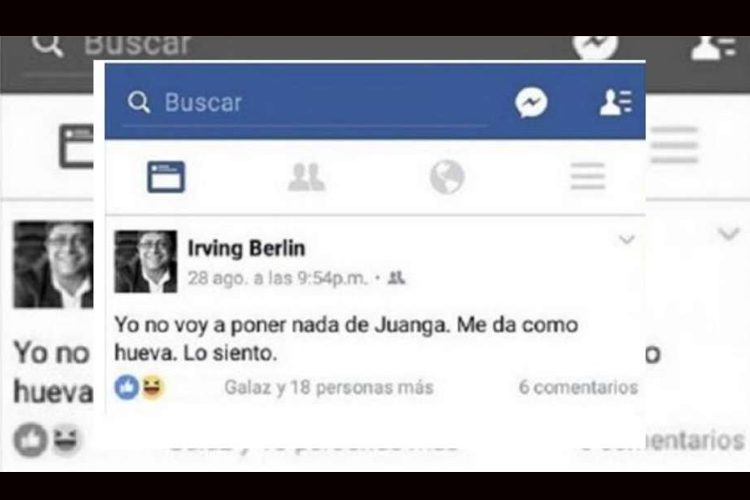Click the yellow Haha reaction emoji

tap(153, 387)
